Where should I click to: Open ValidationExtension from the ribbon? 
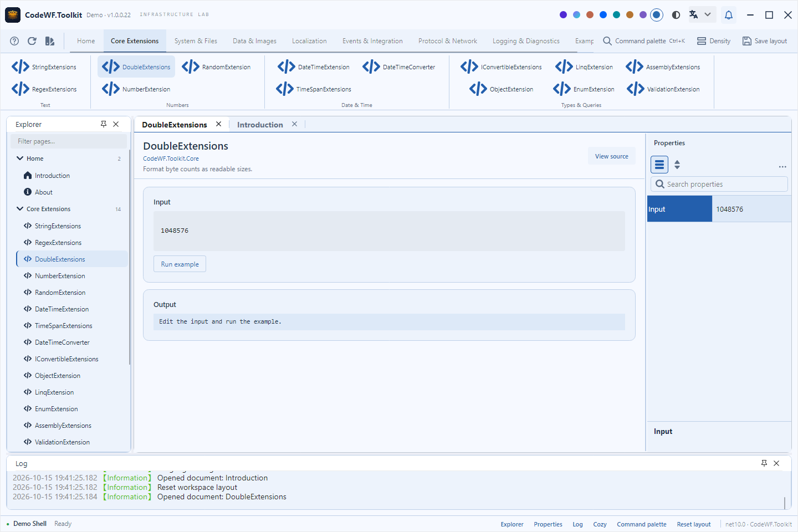tap(663, 89)
